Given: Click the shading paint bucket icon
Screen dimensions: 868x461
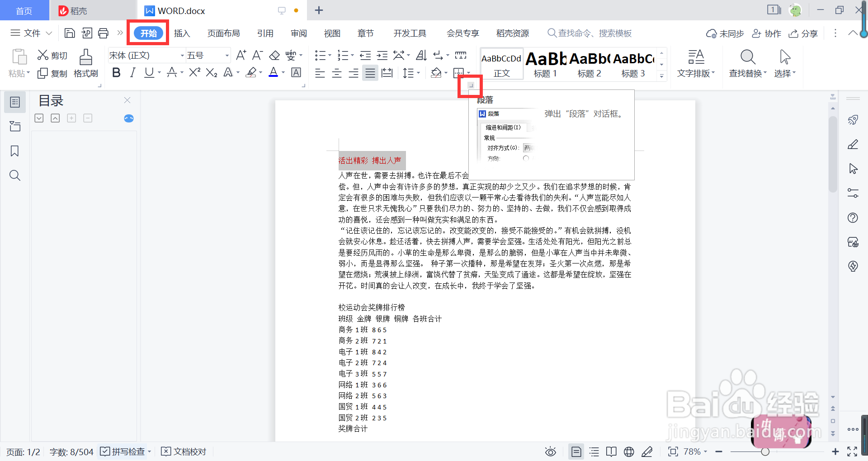Looking at the screenshot, I should point(436,73).
